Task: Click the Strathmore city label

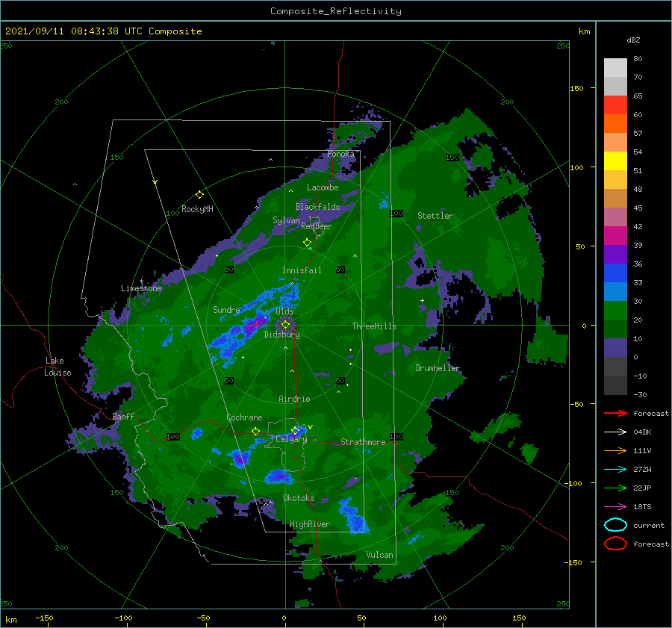Action: (363, 442)
